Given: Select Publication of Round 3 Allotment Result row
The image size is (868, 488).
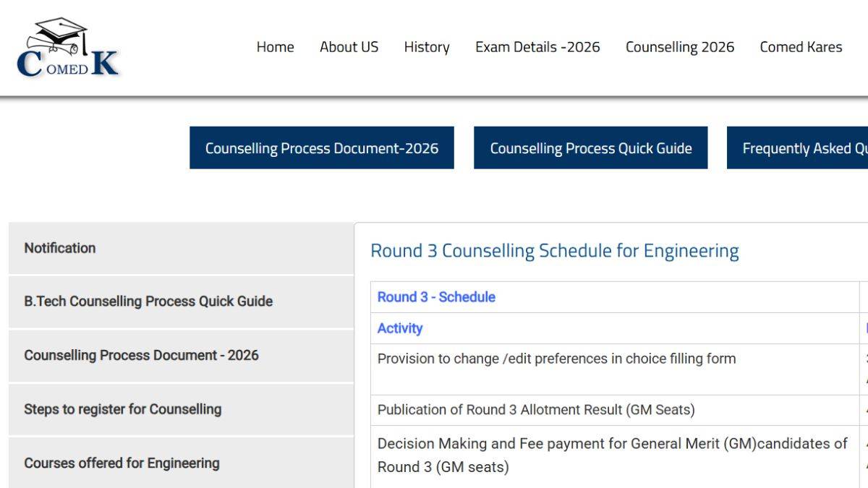Looking at the screenshot, I should tap(615, 410).
